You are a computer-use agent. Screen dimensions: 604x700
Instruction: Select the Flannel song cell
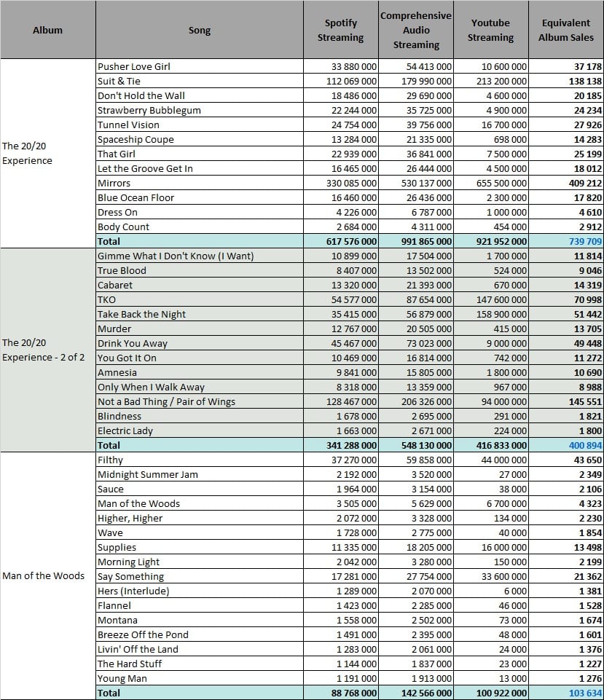[200, 606]
